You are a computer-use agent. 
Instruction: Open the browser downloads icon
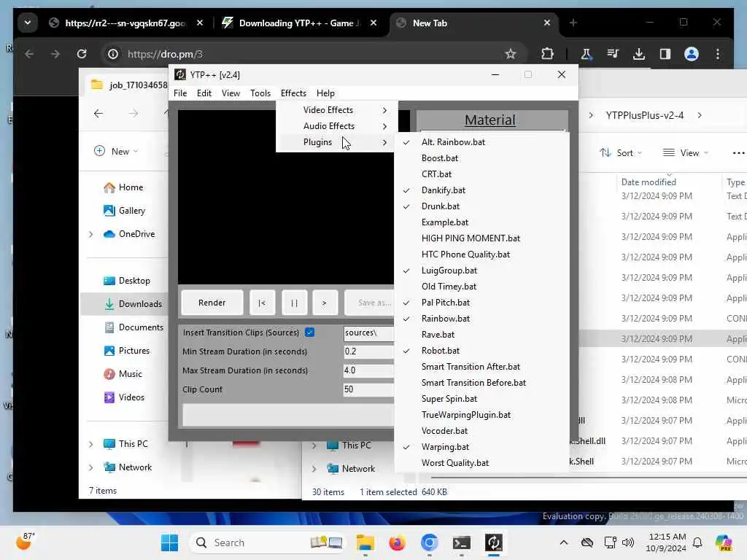(x=639, y=54)
